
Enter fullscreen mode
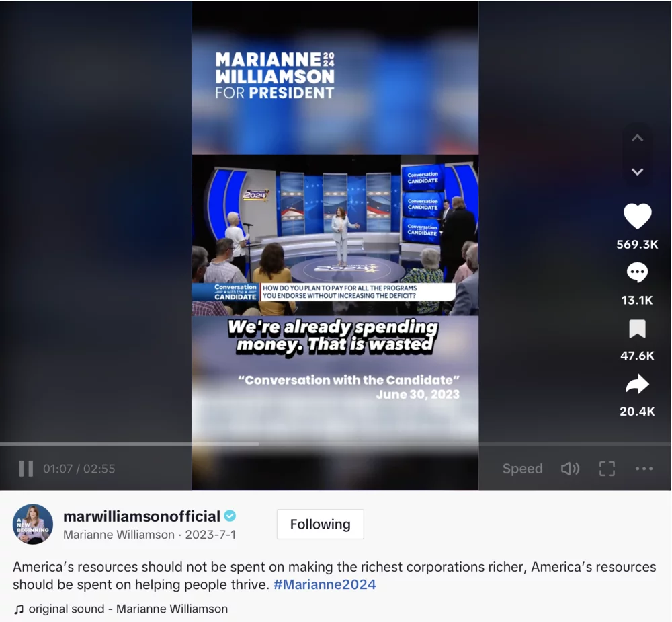point(607,469)
